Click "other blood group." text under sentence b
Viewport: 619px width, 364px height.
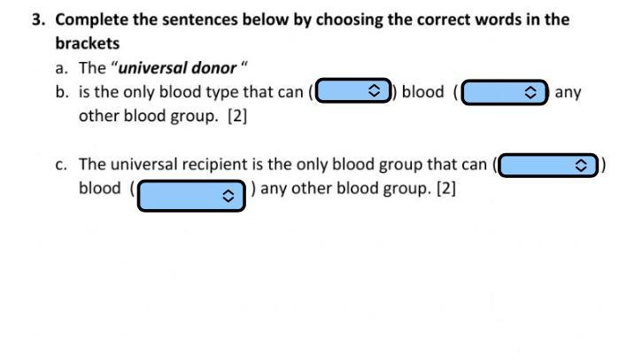click(x=149, y=117)
